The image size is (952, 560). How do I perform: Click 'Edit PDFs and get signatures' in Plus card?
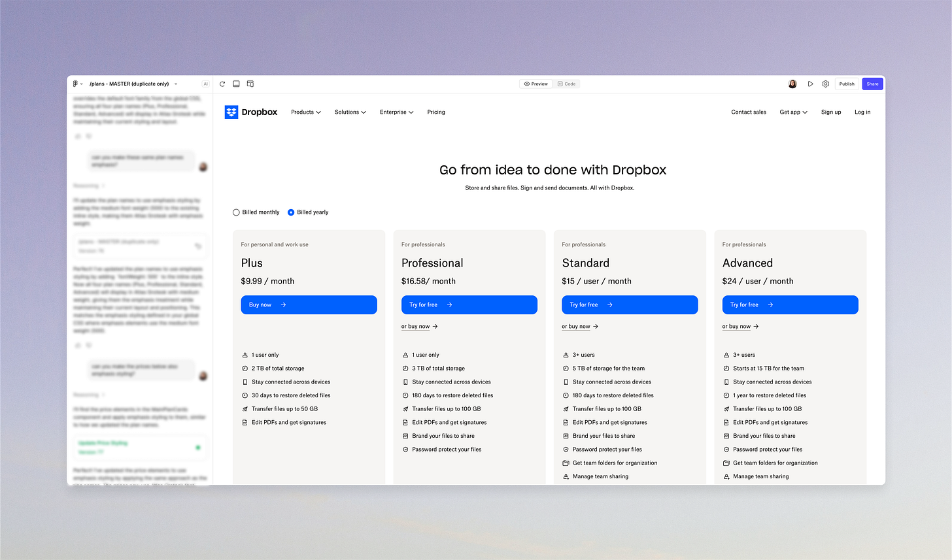pos(289,423)
